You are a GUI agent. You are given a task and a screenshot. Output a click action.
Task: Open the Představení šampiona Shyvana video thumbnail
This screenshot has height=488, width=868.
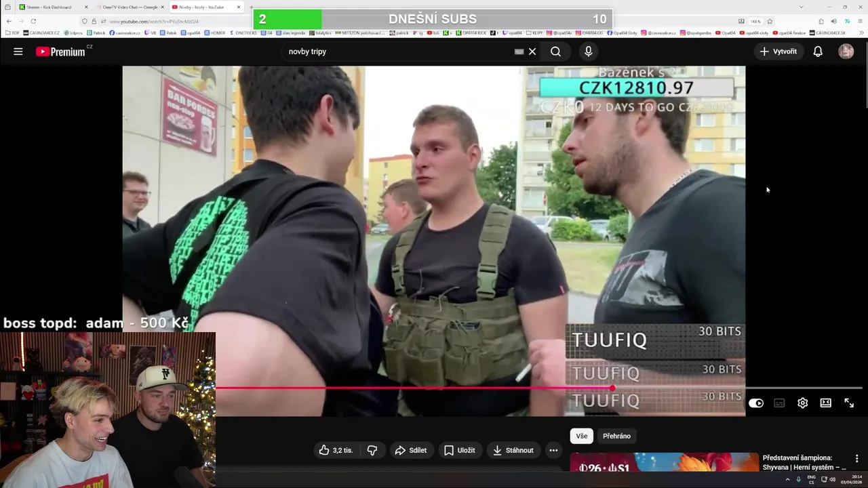pos(664,462)
